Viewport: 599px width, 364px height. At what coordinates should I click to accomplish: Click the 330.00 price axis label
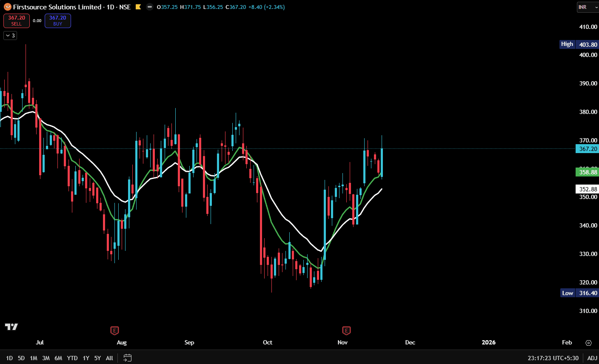point(588,254)
